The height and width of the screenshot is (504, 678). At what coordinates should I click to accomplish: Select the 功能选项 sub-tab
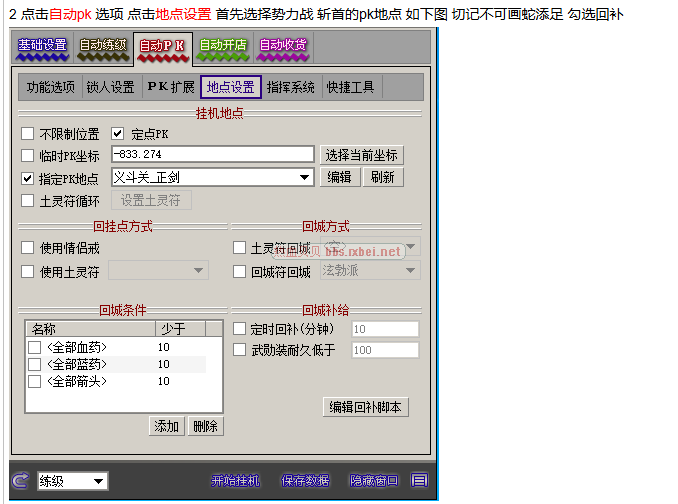point(50,87)
